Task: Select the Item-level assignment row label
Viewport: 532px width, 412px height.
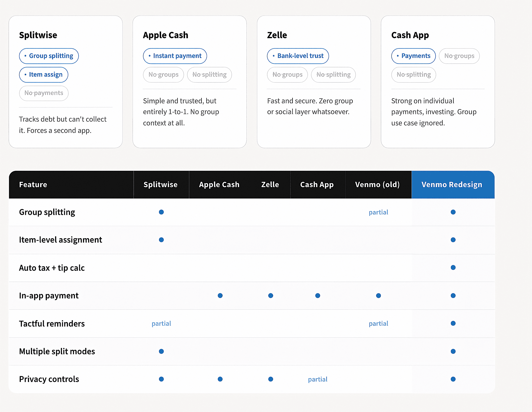Action: tap(60, 240)
